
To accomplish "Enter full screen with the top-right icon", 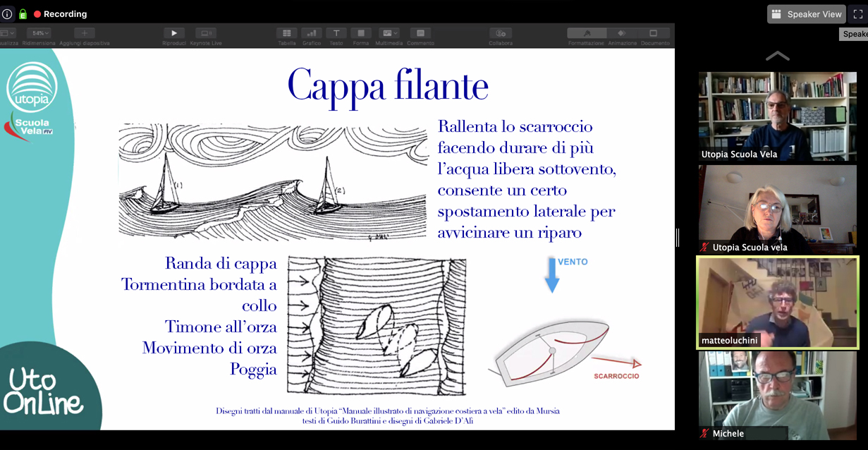I will pyautogui.click(x=858, y=14).
